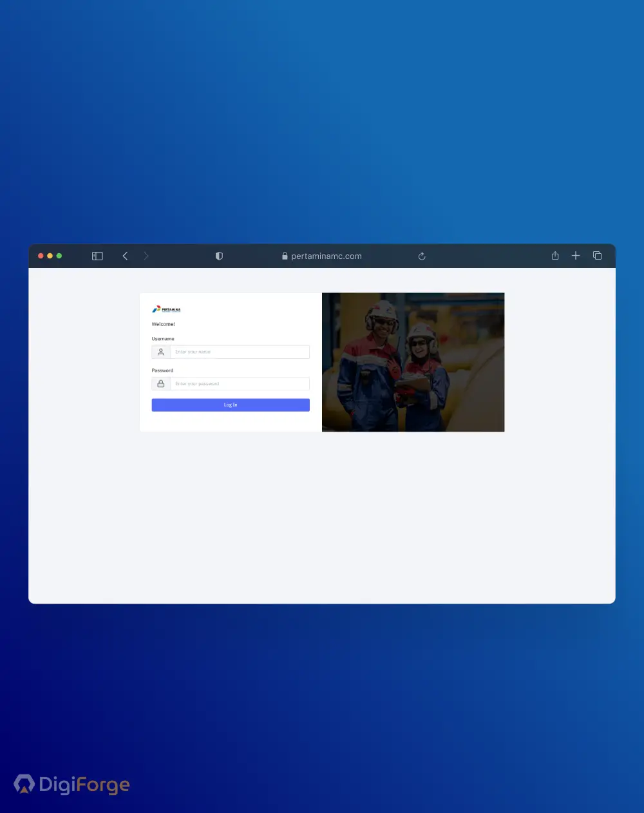The height and width of the screenshot is (813, 644).
Task: Click the user icon in Username field
Action: (161, 352)
